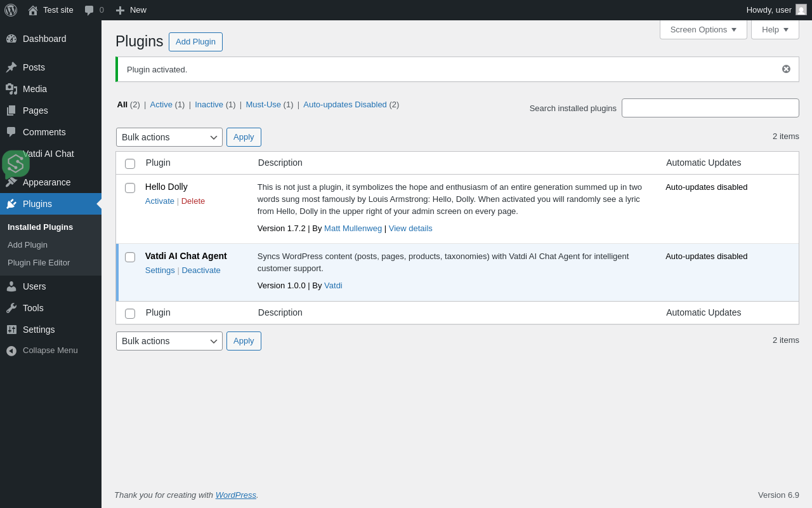Click the Posts pushpin icon
This screenshot has width=812, height=508.
(x=11, y=67)
